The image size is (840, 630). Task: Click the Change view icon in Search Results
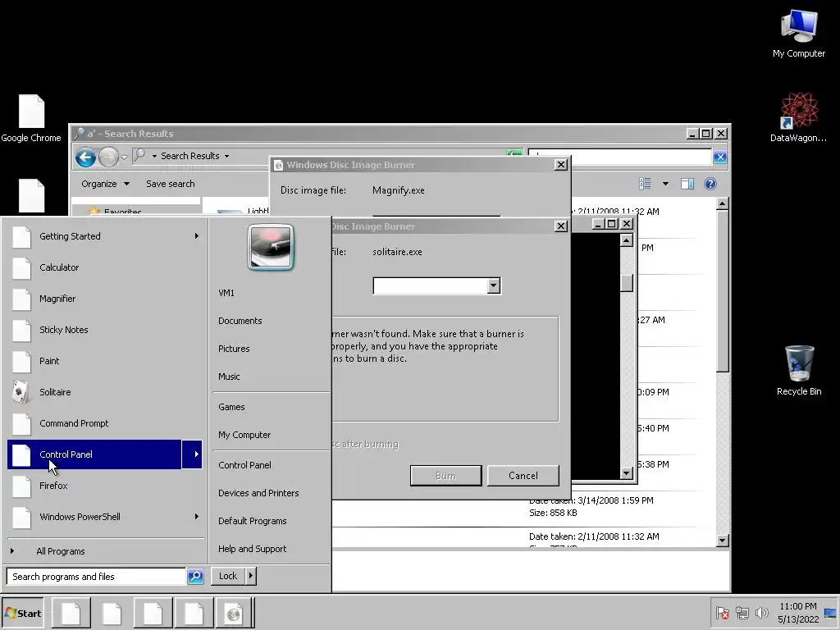[645, 184]
